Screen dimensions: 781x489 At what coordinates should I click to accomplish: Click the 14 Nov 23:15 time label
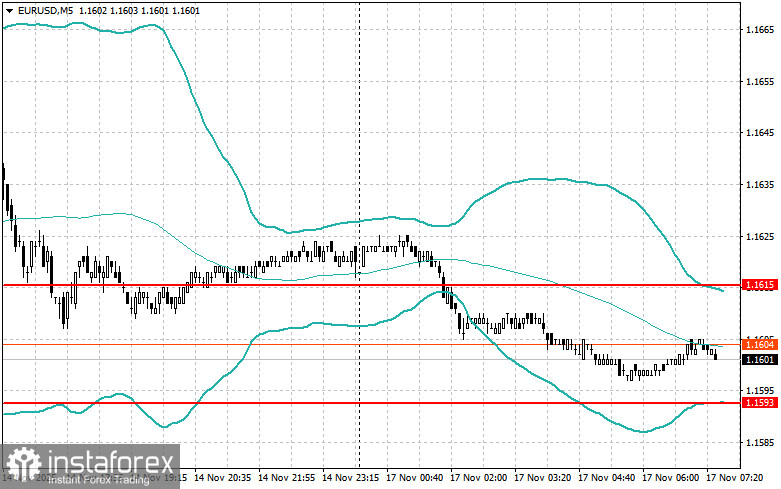351,478
